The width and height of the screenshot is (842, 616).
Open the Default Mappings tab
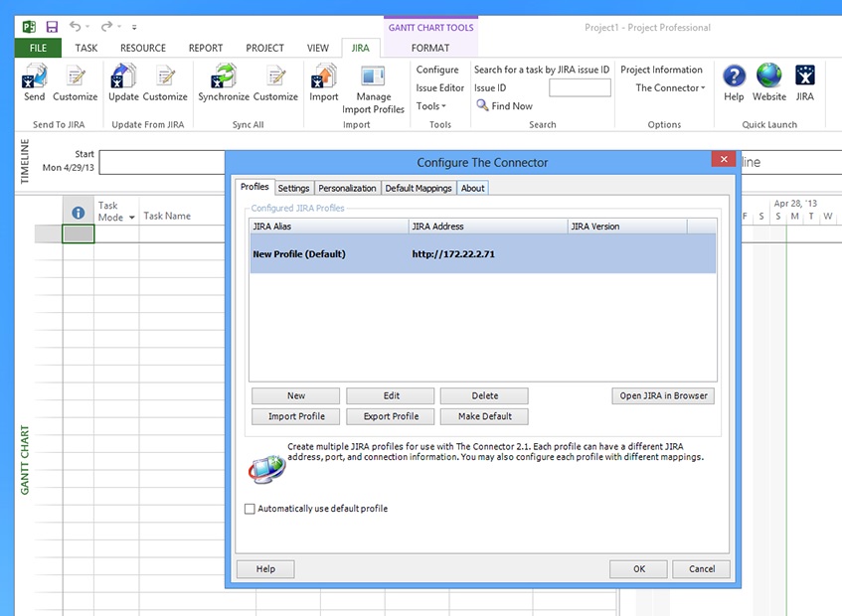point(419,189)
